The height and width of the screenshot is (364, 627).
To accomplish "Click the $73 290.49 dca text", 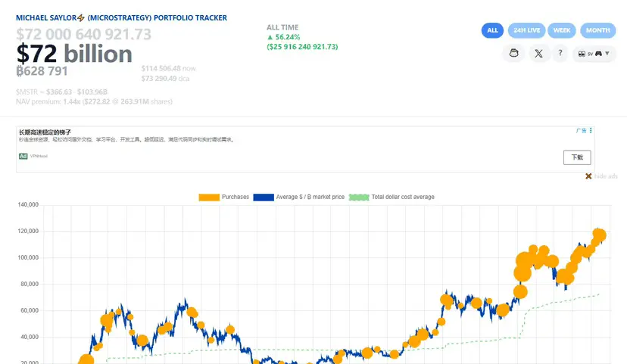I will tap(165, 79).
